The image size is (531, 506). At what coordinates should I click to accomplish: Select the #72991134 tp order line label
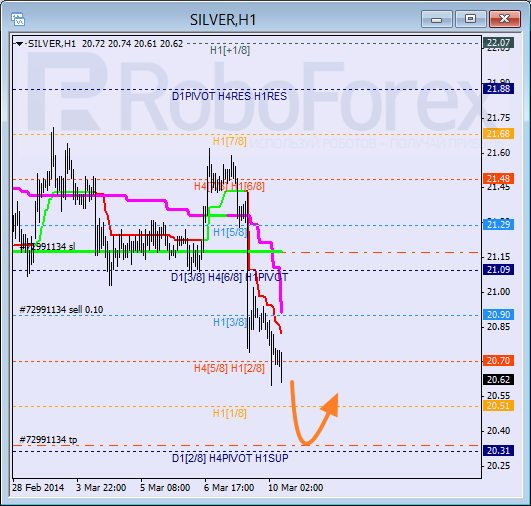coord(48,440)
